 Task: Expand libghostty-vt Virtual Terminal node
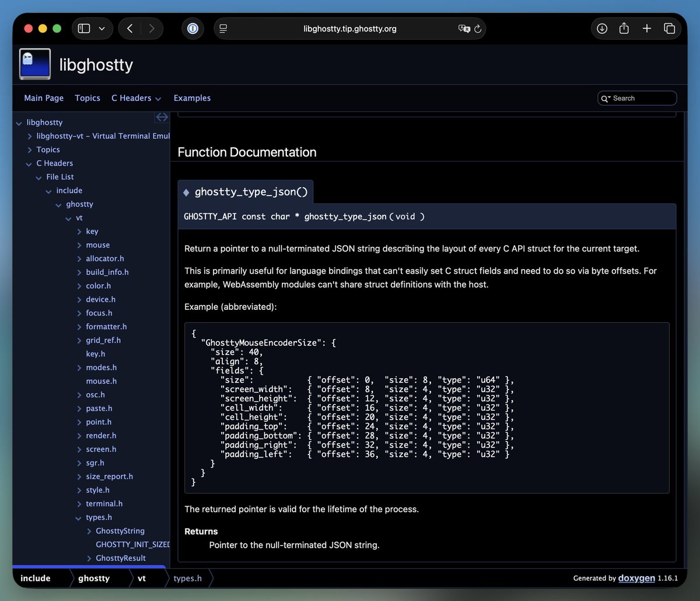[30, 136]
